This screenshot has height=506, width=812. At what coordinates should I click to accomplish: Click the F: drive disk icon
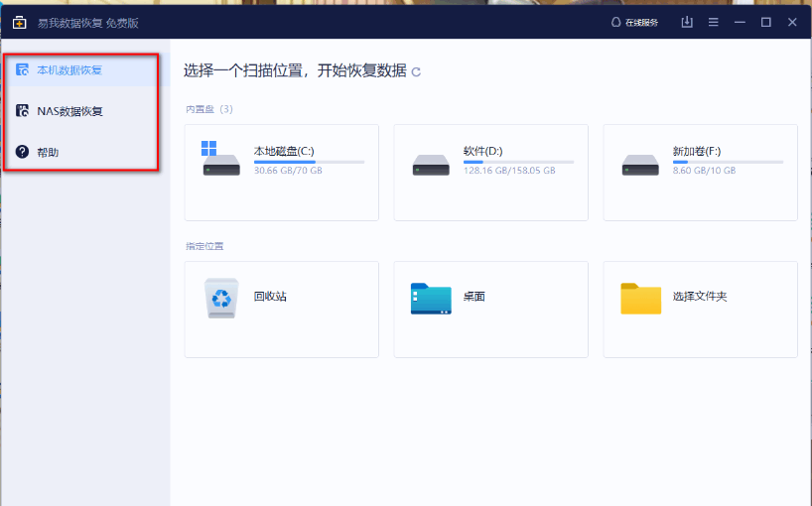click(640, 165)
